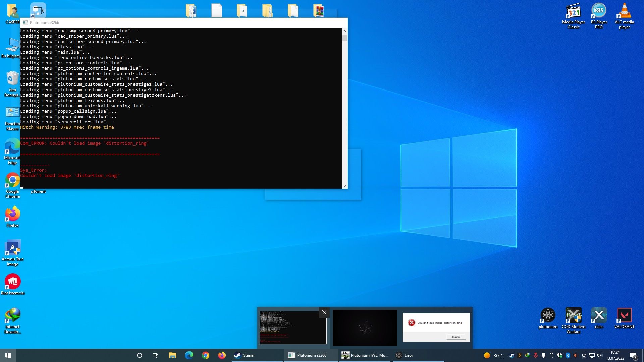Launch Chrome from the taskbar
644x362 pixels.
(206, 355)
